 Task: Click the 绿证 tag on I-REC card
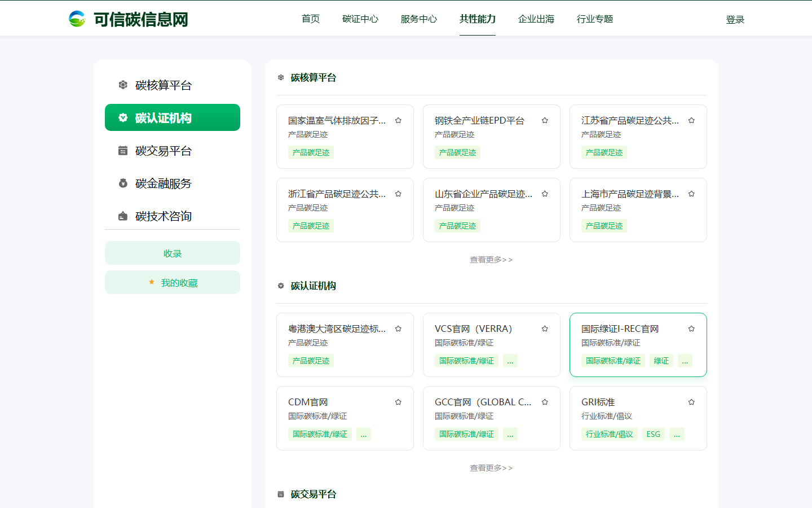(x=661, y=361)
